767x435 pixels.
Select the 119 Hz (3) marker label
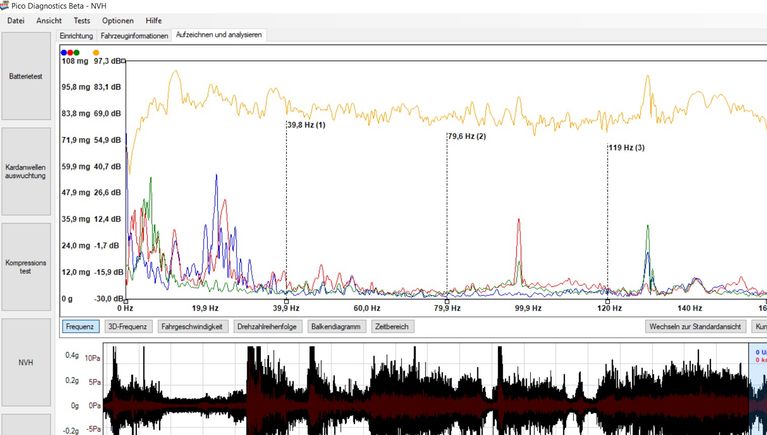627,147
